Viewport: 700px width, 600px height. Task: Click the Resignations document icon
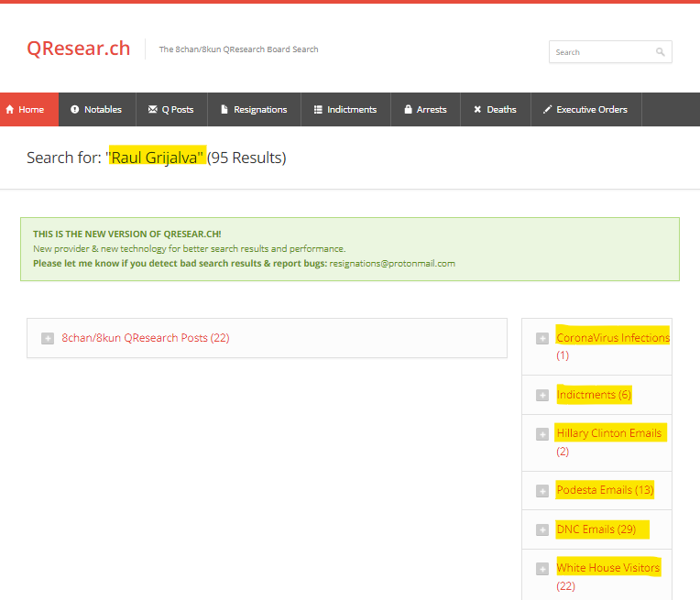(x=224, y=109)
